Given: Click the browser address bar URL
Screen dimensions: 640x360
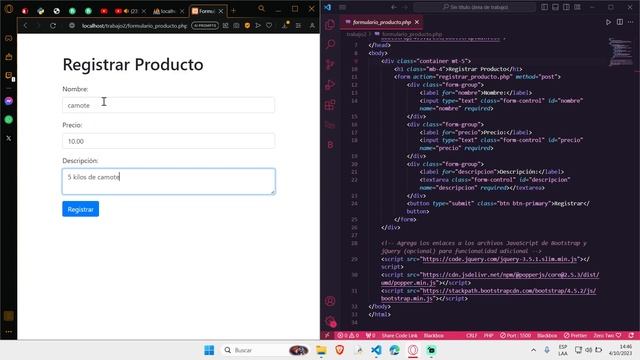Looking at the screenshot, I should point(134,26).
